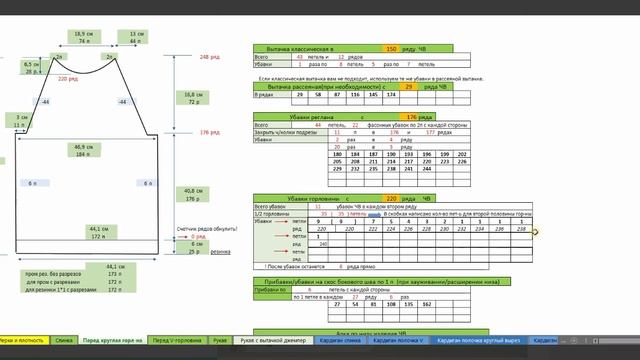Select neckline row cell 238
Image resolution: width=640 pixels, height=360 pixels.
click(x=521, y=229)
